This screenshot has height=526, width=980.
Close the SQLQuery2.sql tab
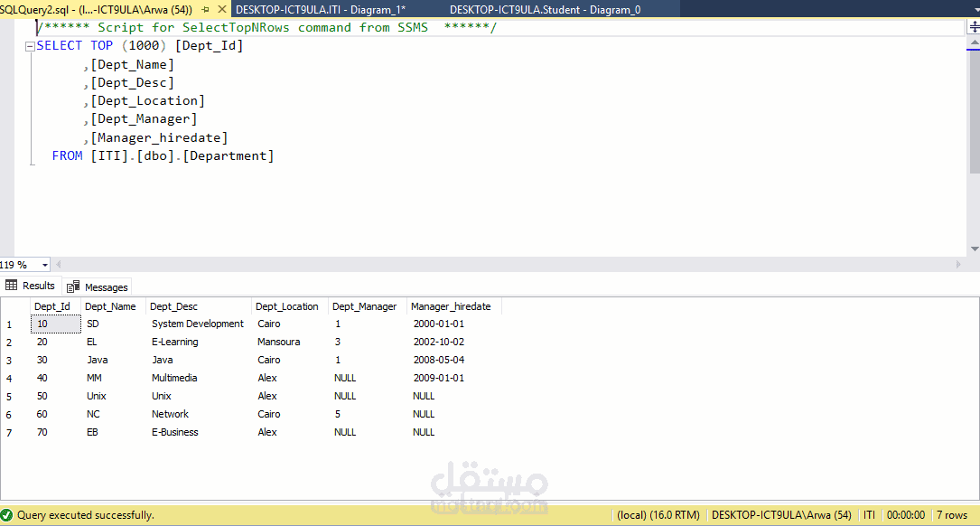[222, 9]
